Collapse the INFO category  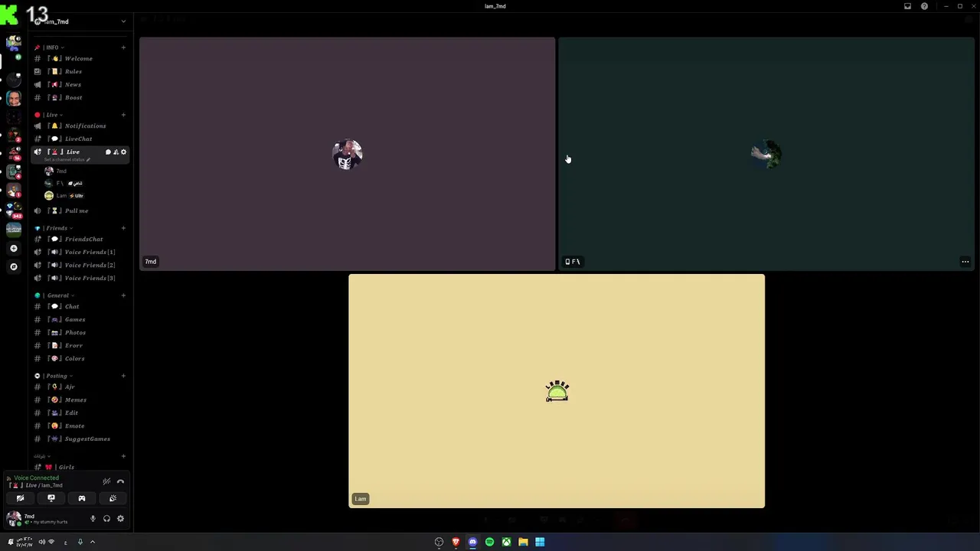tap(51, 47)
